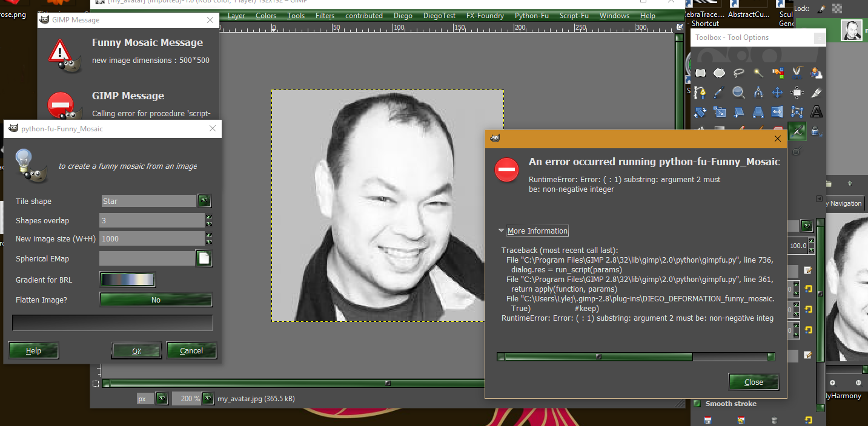Click the delete tool preset trash icon

click(774, 420)
